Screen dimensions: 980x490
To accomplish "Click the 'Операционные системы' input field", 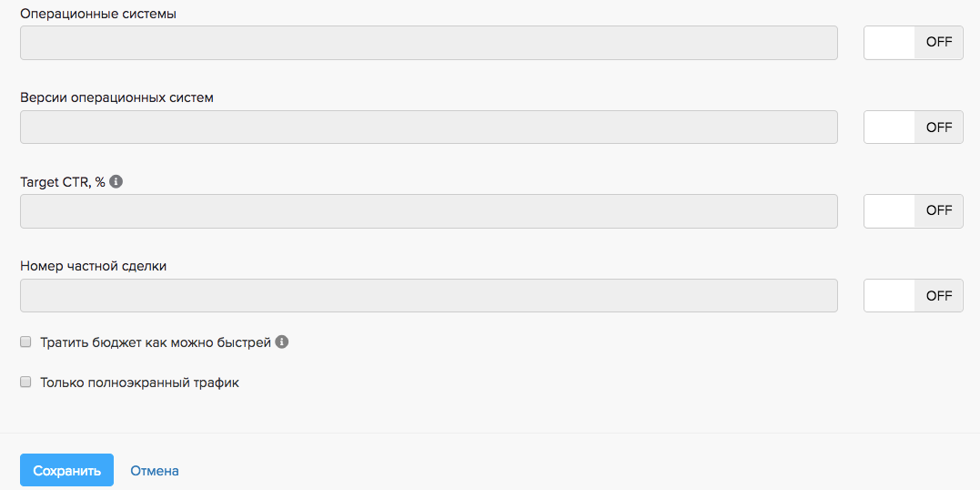I will pyautogui.click(x=429, y=43).
